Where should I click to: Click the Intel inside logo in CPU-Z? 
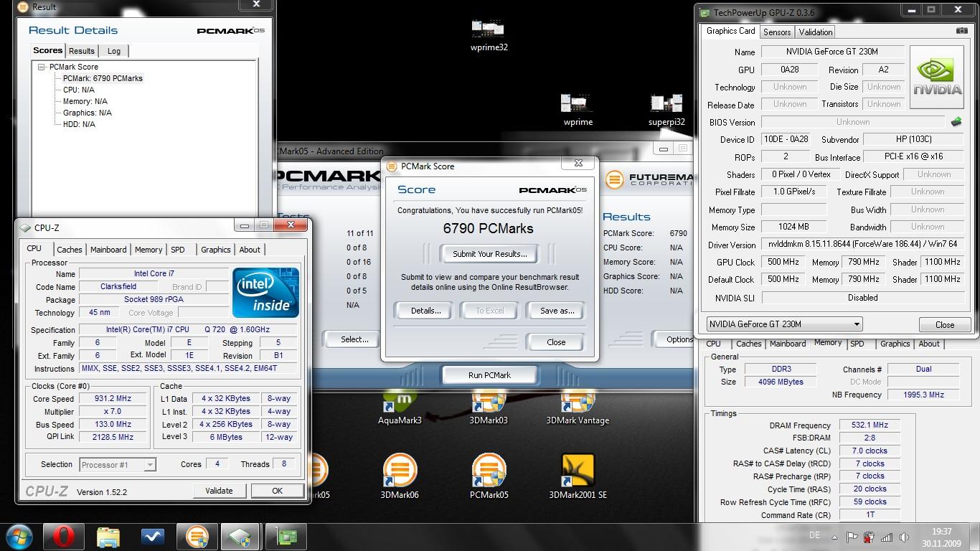pyautogui.click(x=265, y=293)
